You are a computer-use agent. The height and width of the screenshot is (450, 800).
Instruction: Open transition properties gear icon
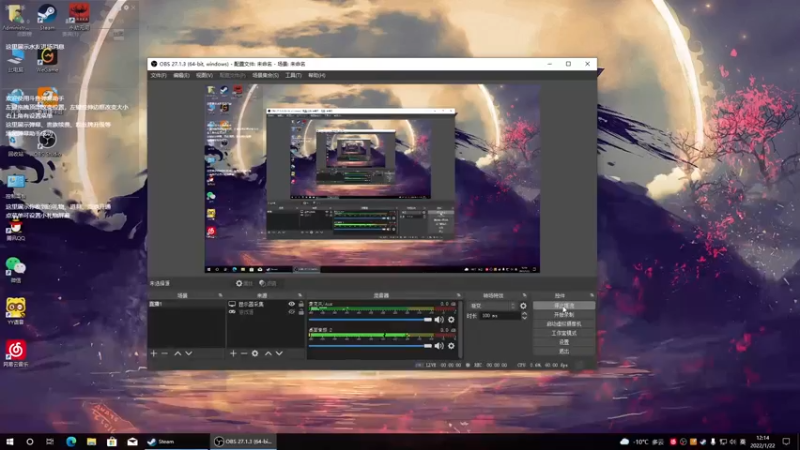point(523,306)
